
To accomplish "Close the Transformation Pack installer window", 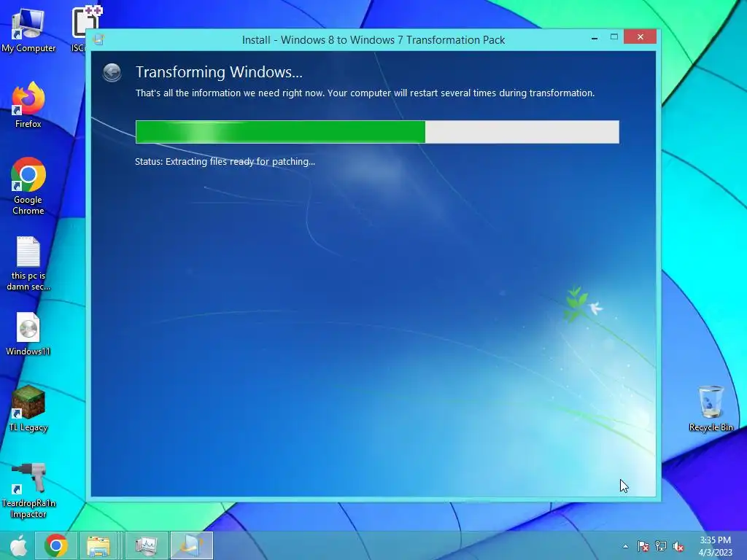I will [640, 36].
